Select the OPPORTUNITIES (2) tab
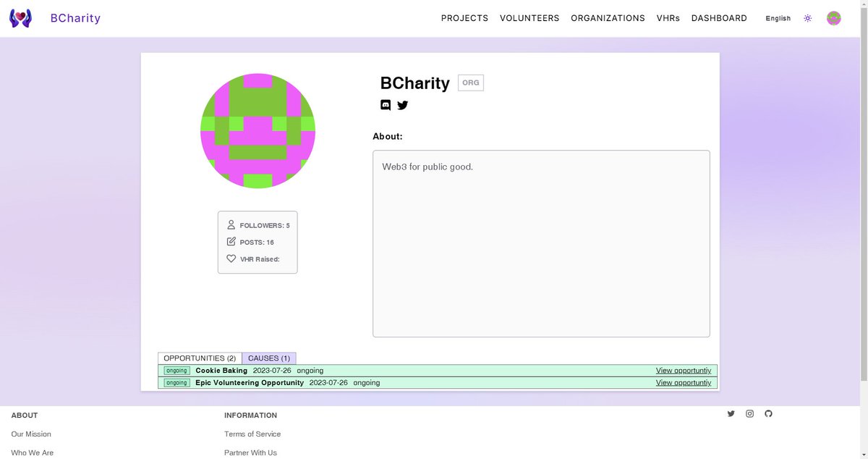This screenshot has width=868, height=459. click(x=200, y=358)
